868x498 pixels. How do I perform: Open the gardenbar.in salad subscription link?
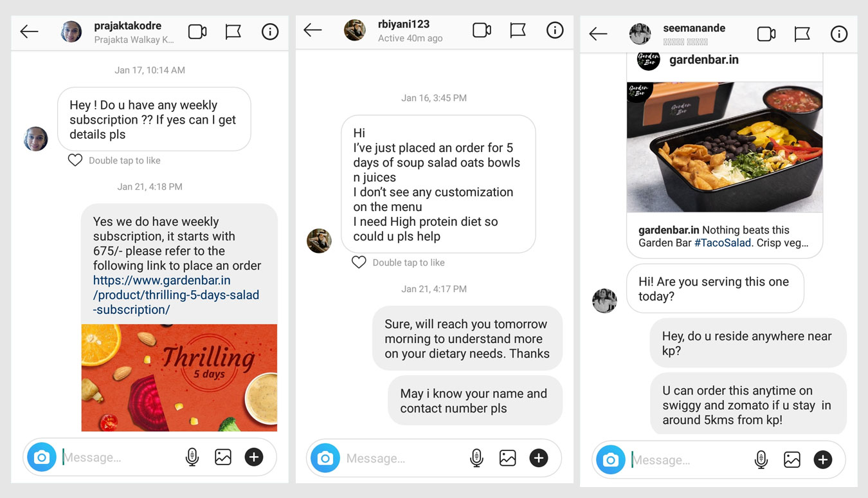pos(176,295)
